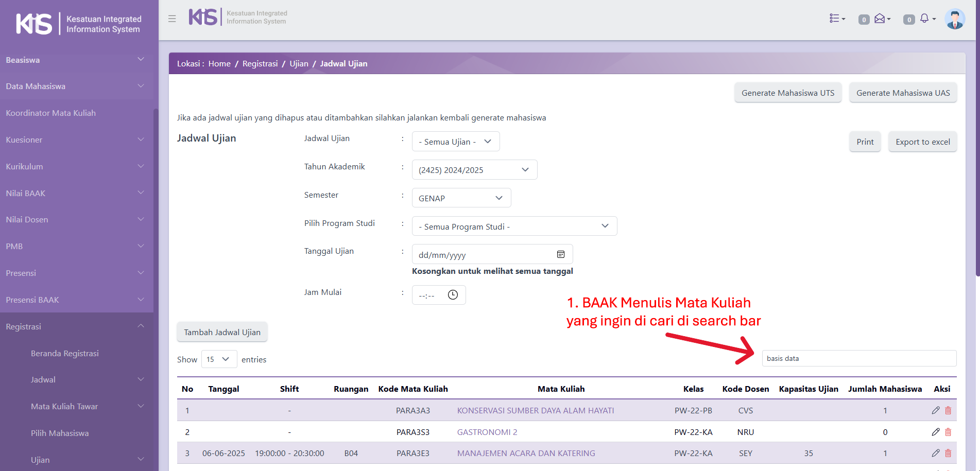Open the messages envelope icon

click(881, 19)
